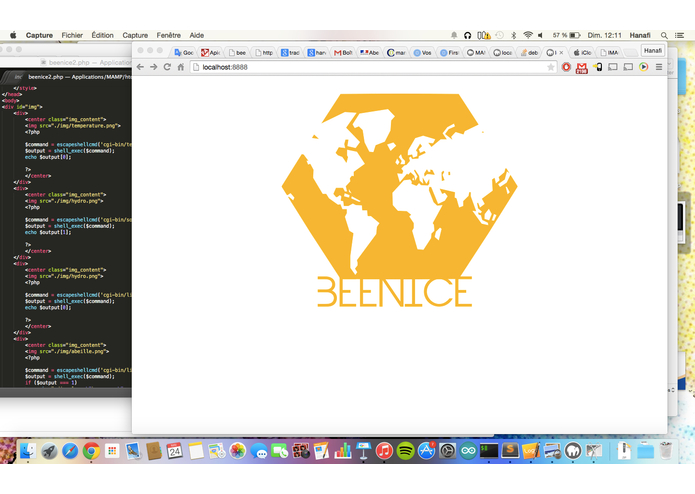The width and height of the screenshot is (695, 494).
Task: Open the Fenêtre menu
Action: pyautogui.click(x=168, y=35)
